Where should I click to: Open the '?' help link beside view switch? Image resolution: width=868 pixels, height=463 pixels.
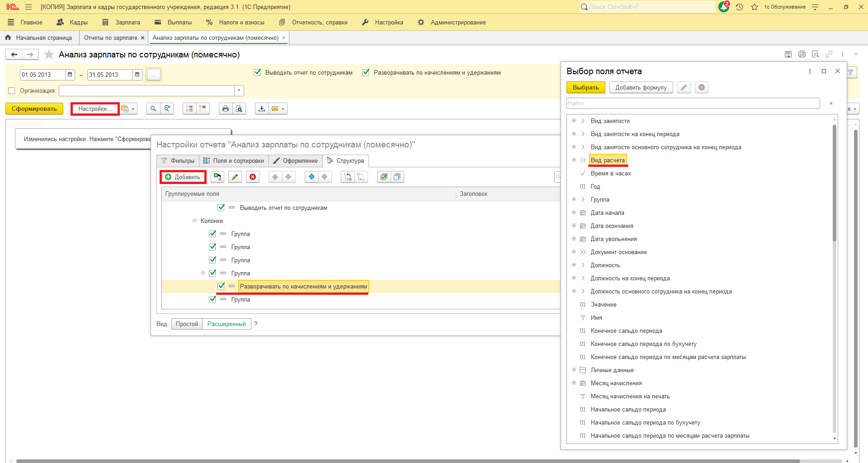[256, 324]
